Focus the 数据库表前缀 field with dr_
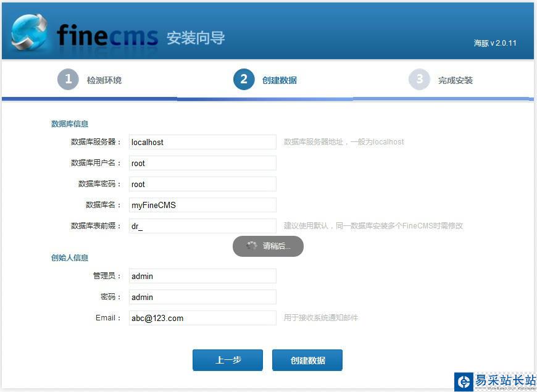 [202, 226]
